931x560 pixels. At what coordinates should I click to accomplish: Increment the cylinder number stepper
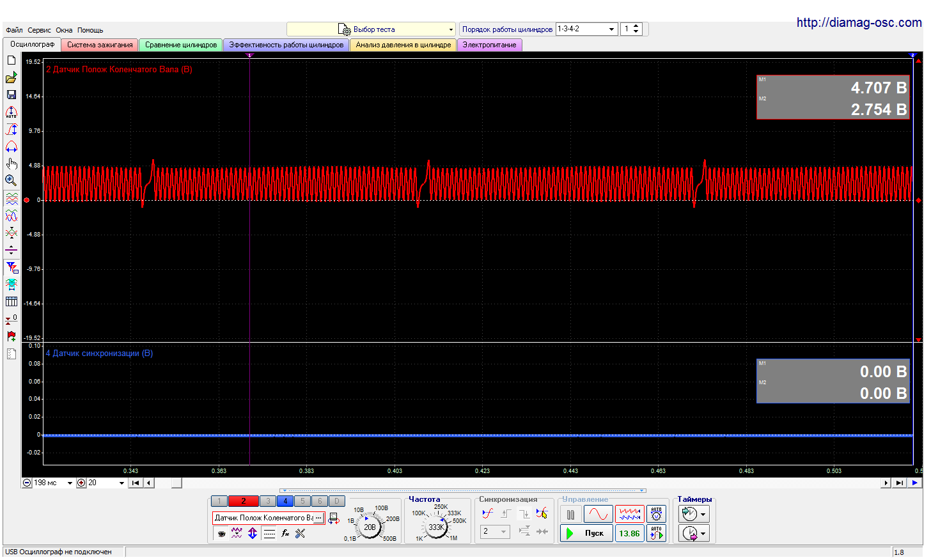[x=636, y=26]
